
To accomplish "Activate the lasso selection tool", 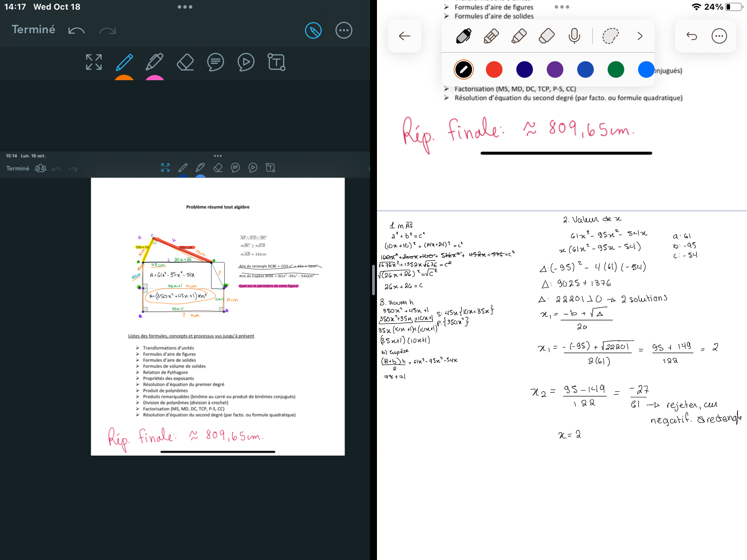I will (x=610, y=36).
